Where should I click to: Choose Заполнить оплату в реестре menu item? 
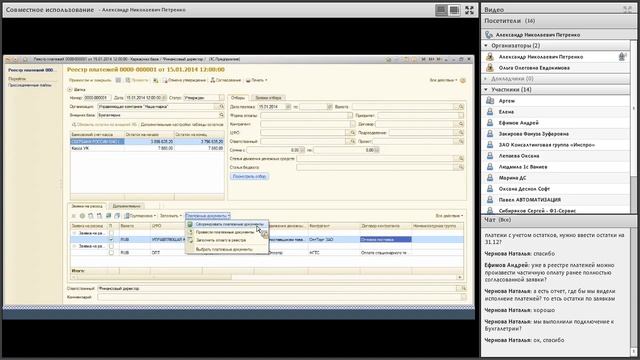(x=227, y=240)
